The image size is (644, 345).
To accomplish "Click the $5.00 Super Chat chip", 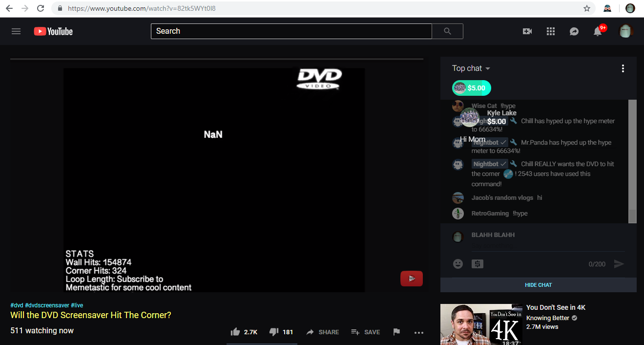I will tap(472, 88).
